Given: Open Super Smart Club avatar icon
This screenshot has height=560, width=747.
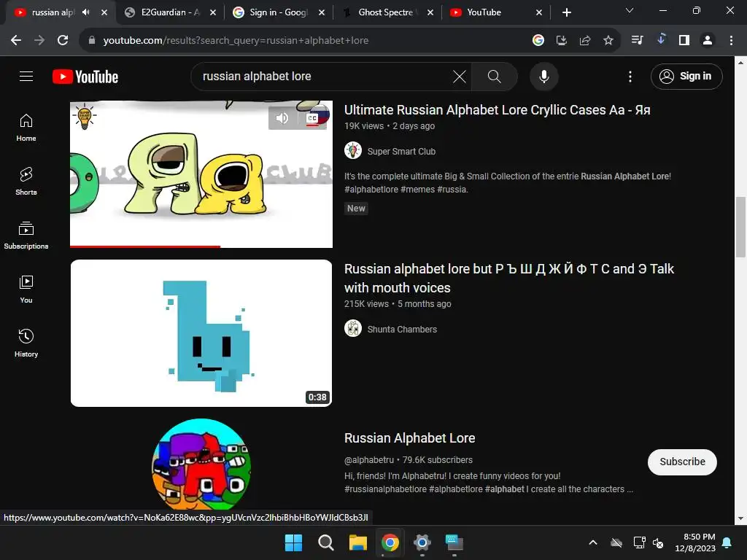Looking at the screenshot, I should 353,150.
